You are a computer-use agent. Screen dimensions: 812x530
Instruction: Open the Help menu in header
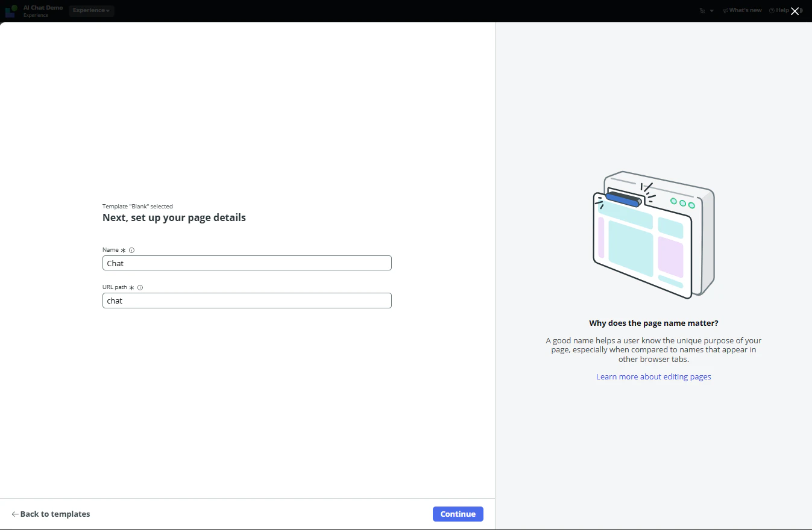click(779, 10)
